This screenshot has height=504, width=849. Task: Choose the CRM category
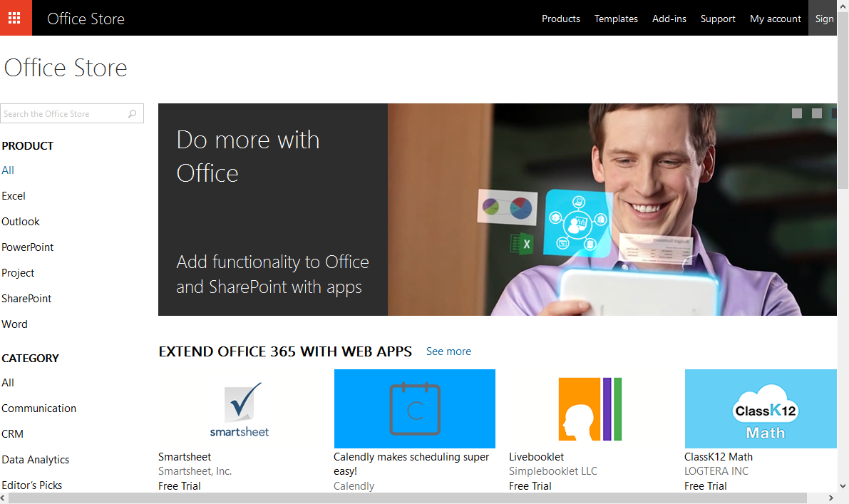12,434
